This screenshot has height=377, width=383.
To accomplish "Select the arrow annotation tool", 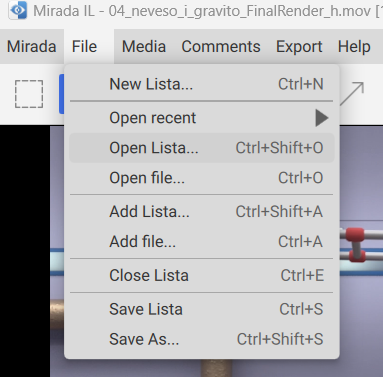I will [352, 94].
